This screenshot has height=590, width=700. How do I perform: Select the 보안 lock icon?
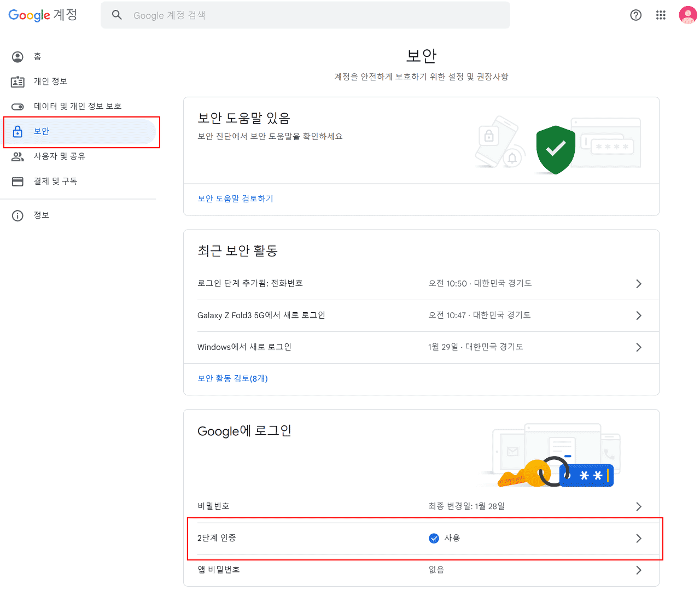(x=18, y=131)
